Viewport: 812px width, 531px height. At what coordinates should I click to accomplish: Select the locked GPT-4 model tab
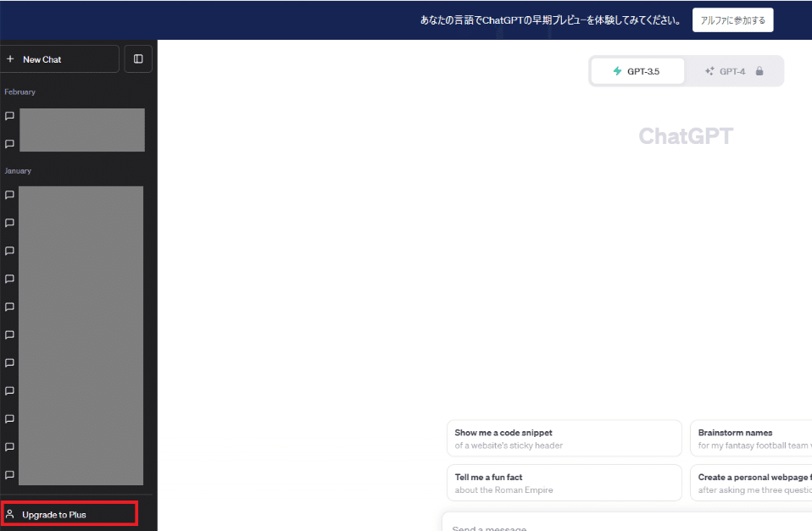pyautogui.click(x=734, y=71)
